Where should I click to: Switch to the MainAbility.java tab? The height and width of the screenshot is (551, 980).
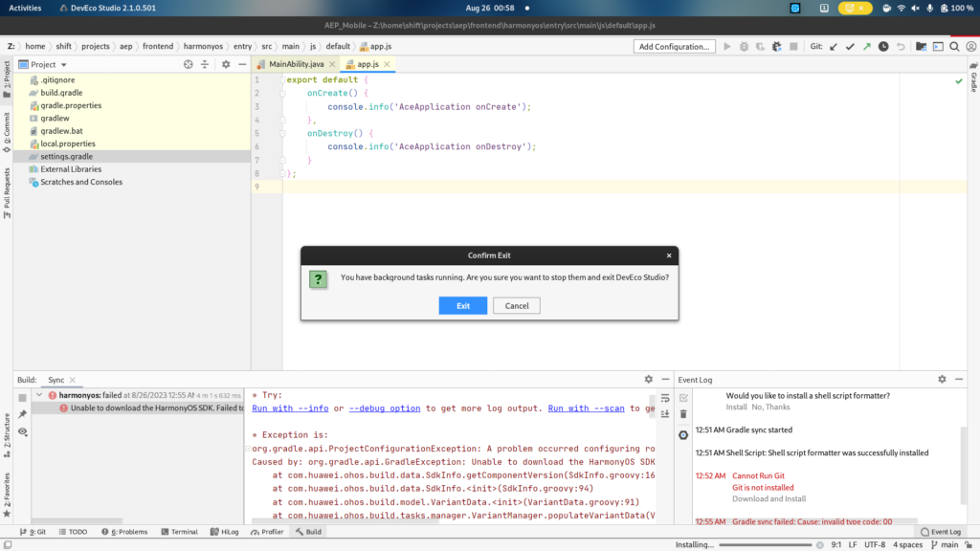[x=296, y=64]
